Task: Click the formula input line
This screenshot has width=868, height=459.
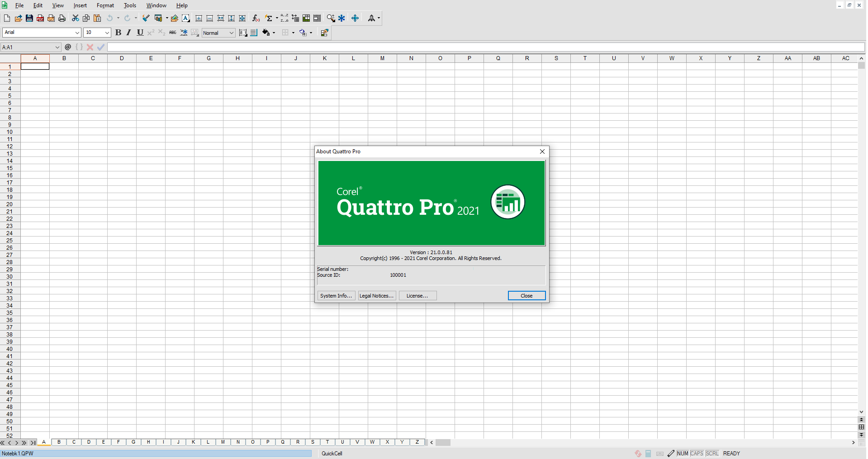Action: click(x=486, y=47)
